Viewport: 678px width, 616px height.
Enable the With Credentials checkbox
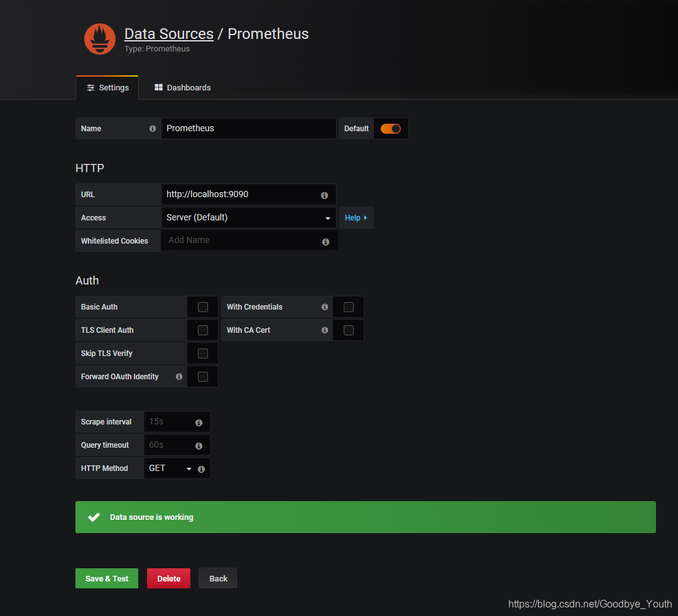[349, 306]
